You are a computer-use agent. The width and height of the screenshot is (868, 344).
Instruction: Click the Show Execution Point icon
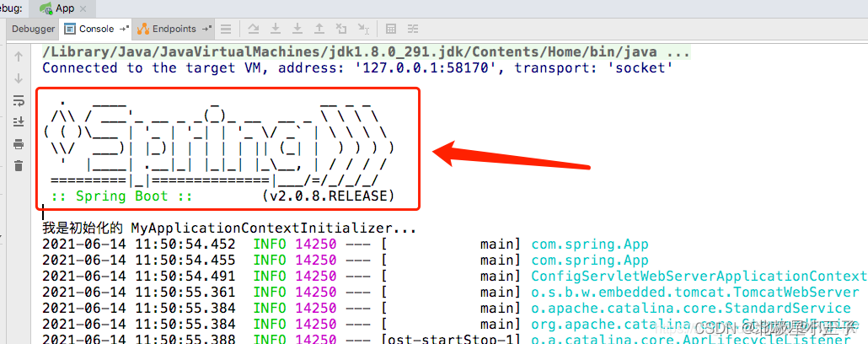(226, 29)
